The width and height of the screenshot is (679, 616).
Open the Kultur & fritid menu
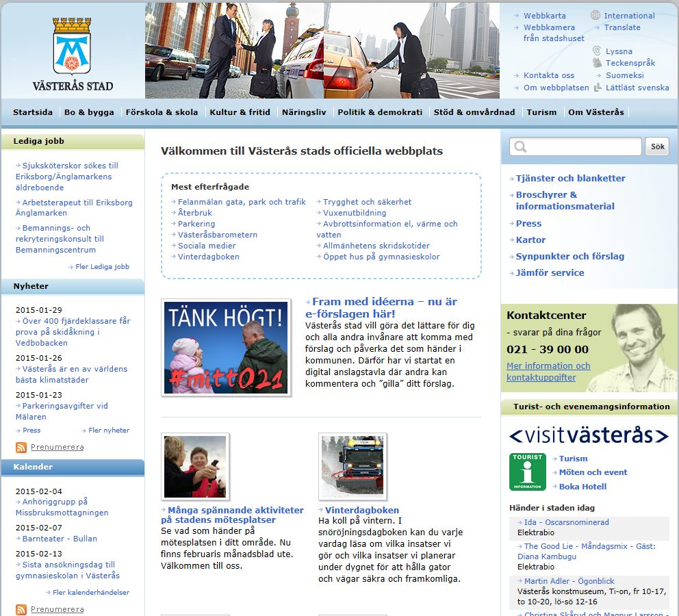coord(240,112)
